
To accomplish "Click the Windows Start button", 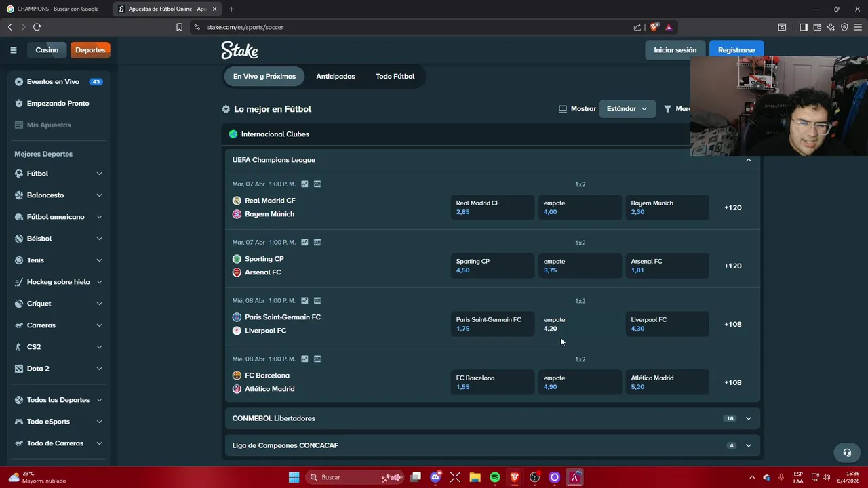I will (294, 477).
